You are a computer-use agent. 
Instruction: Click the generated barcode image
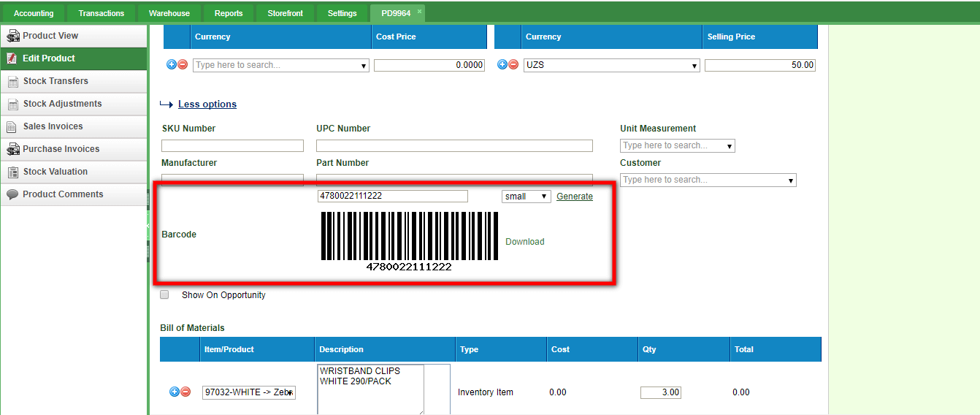[410, 242]
